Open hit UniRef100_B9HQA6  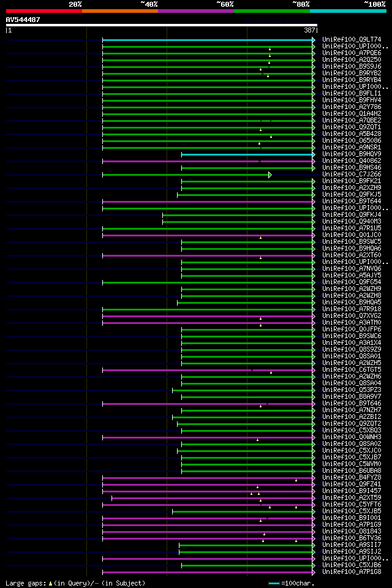pos(352,249)
